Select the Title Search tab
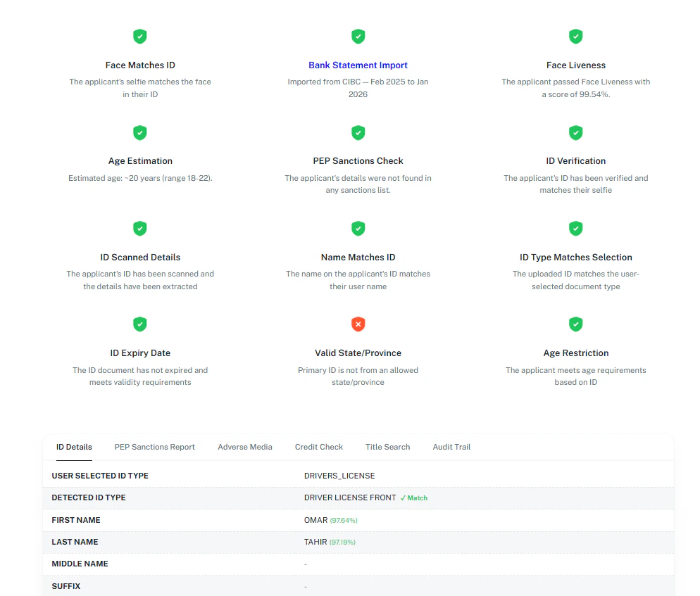Viewport: 700px width, 596px height. (387, 447)
